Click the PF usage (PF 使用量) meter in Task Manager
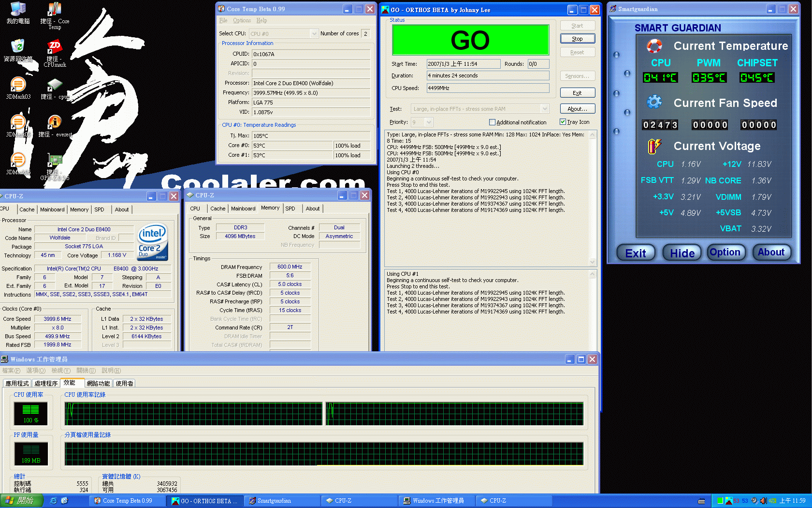 pyautogui.click(x=31, y=454)
